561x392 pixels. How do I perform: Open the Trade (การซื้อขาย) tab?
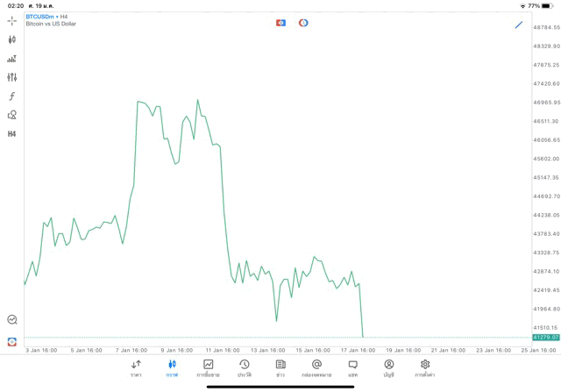[209, 368]
